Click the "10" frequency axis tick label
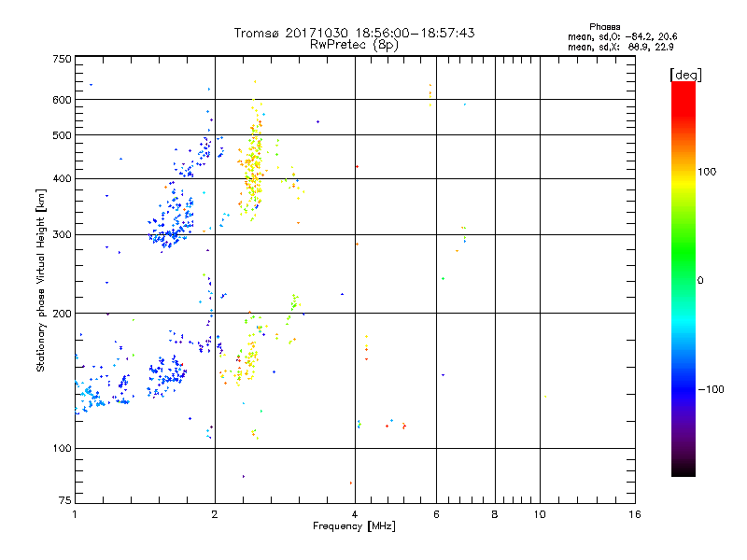 (x=540, y=514)
